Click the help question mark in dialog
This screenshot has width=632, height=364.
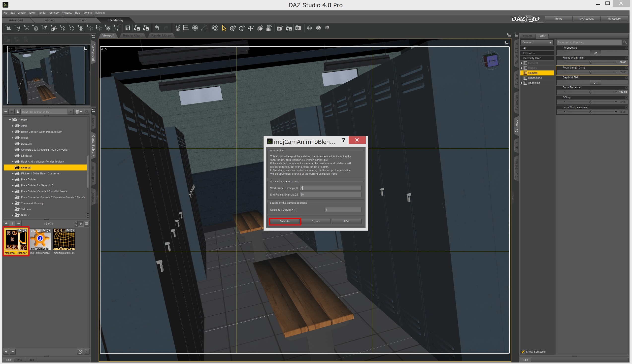pyautogui.click(x=343, y=140)
